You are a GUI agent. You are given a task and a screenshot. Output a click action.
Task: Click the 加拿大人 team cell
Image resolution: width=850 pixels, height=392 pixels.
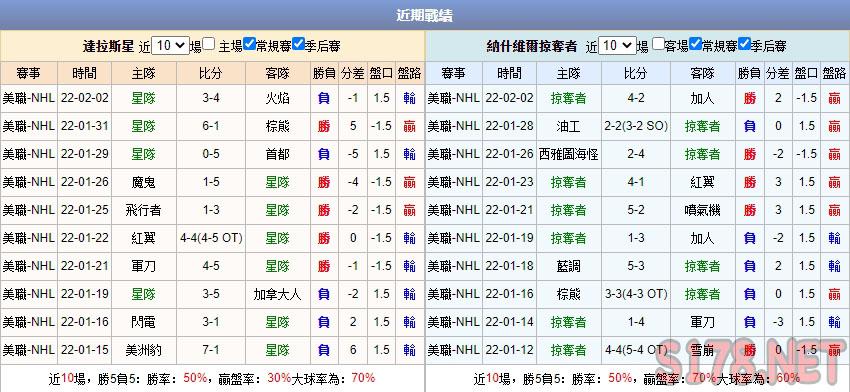tap(278, 294)
